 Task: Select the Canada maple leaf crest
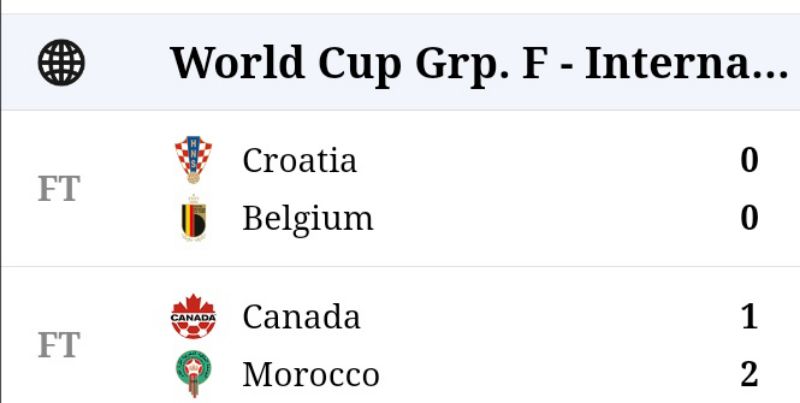(x=193, y=317)
